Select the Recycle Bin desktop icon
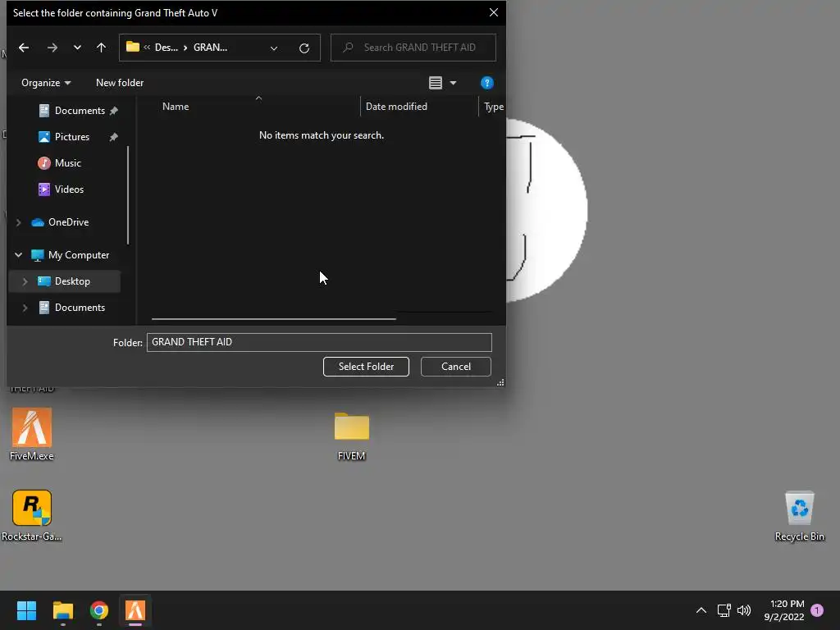The height and width of the screenshot is (630, 840). [x=799, y=517]
